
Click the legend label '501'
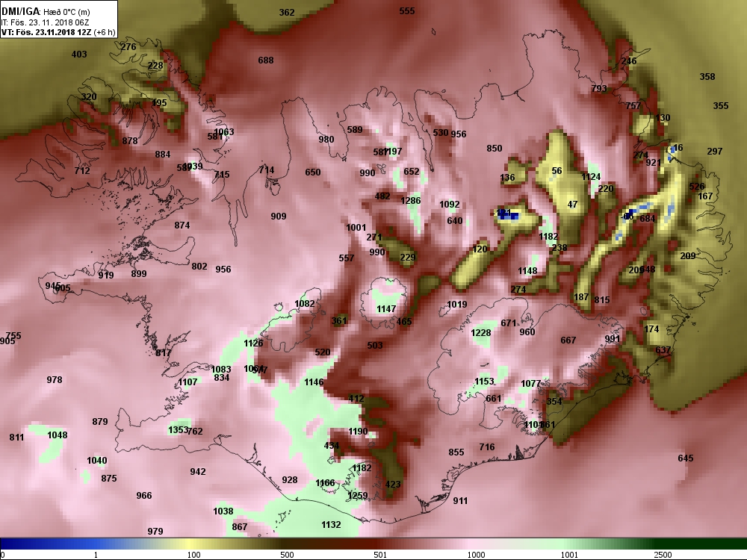(x=380, y=555)
